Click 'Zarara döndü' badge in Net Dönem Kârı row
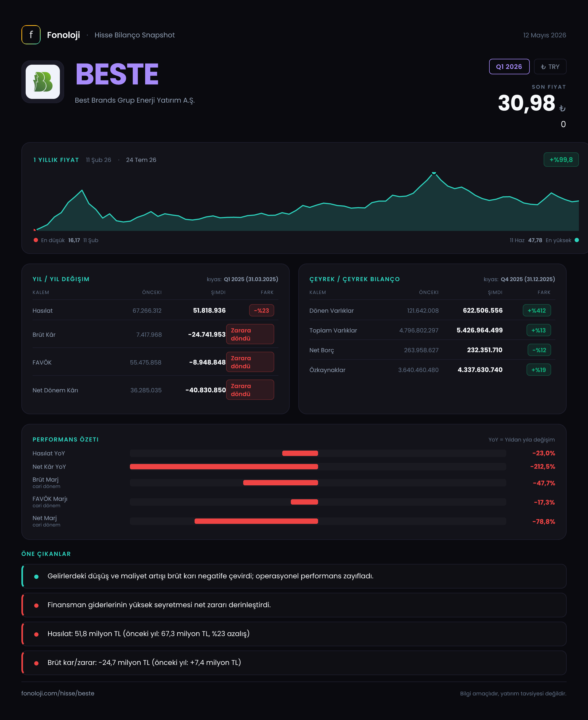Screen dimensions: 588x720 (250, 390)
